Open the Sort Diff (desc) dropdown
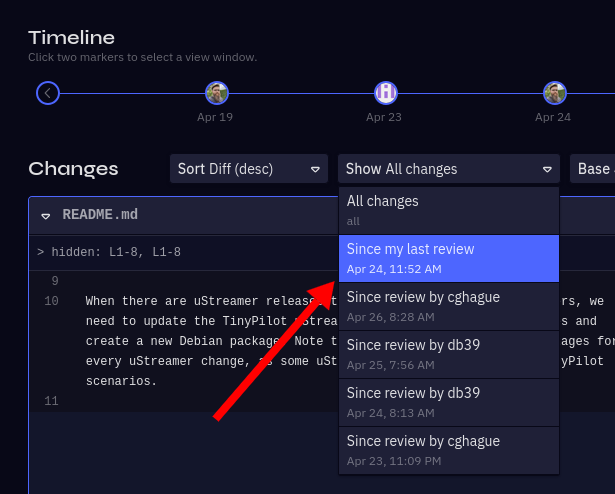This screenshot has height=494, width=615. click(249, 169)
